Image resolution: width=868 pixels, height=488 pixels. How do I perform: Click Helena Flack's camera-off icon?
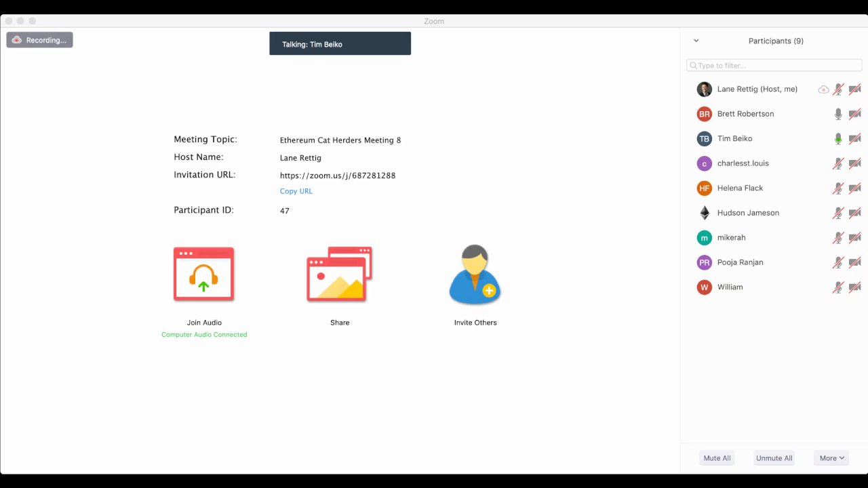(x=854, y=188)
